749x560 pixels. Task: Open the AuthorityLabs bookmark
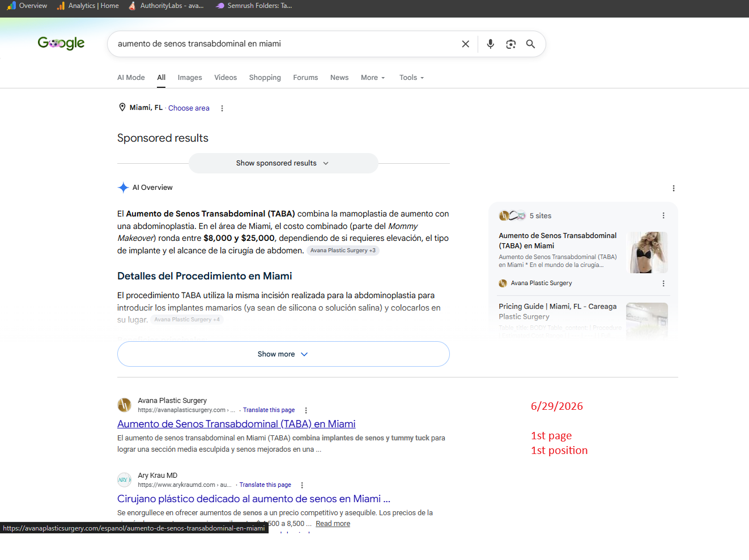[166, 6]
